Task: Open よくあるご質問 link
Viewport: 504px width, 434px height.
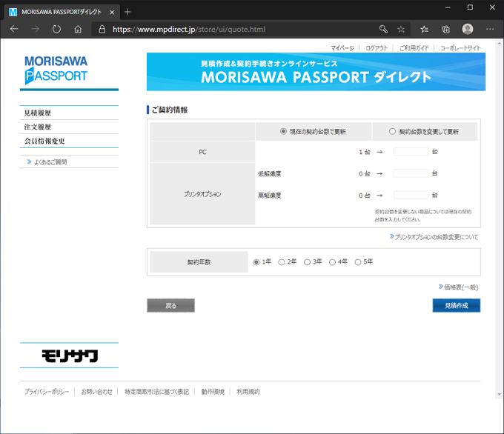Action: [x=50, y=162]
